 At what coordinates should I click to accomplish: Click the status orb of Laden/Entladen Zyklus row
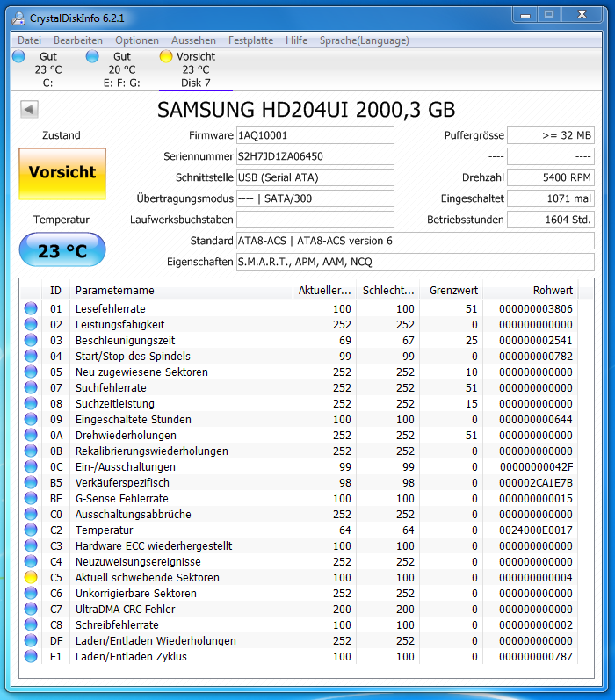pyautogui.click(x=31, y=656)
